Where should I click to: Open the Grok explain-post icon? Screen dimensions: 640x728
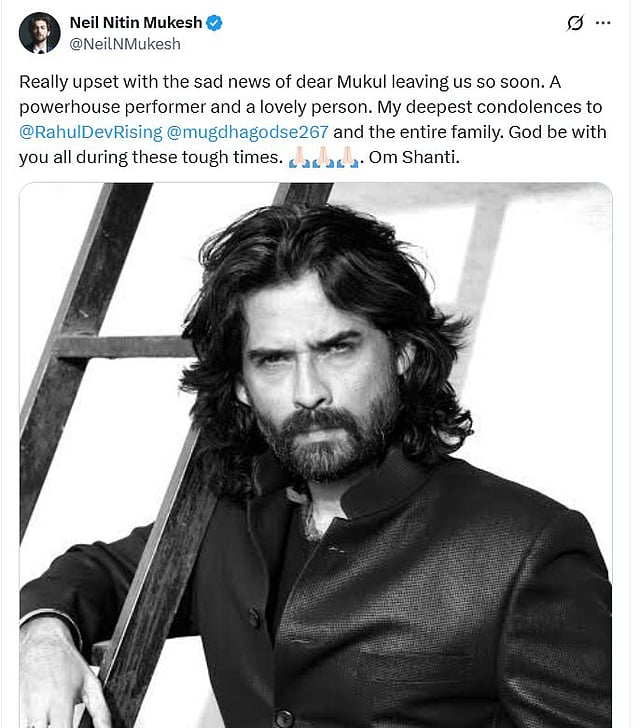pos(575,23)
